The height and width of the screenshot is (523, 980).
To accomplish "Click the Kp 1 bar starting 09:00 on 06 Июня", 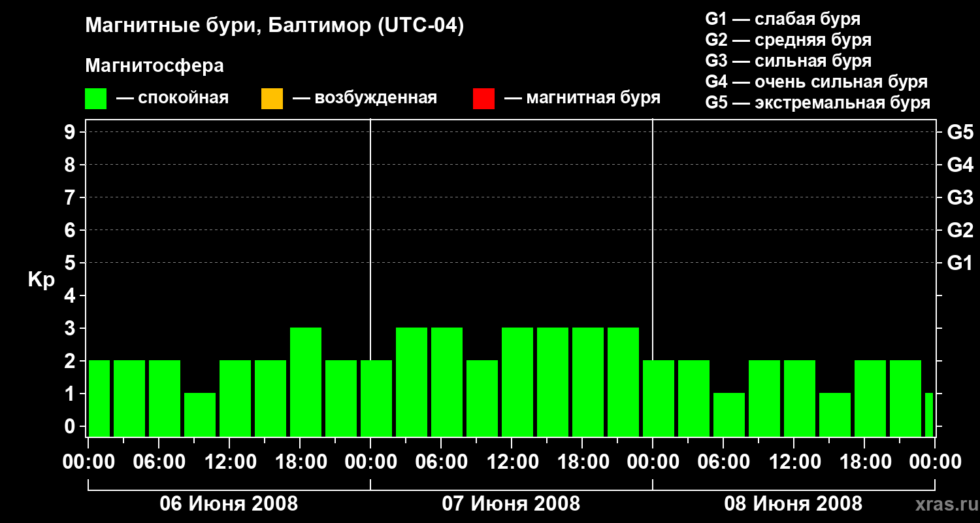I will click(x=200, y=414).
